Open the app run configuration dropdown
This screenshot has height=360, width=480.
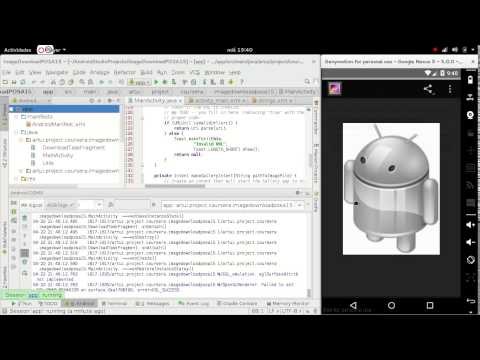pyautogui.click(x=139, y=82)
